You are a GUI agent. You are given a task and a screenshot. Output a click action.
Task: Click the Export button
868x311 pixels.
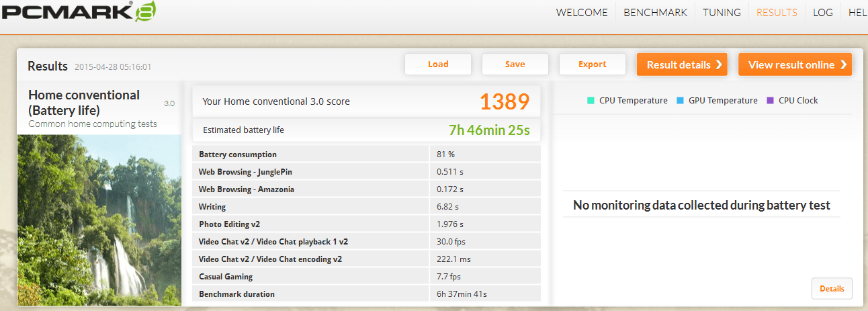click(x=593, y=64)
